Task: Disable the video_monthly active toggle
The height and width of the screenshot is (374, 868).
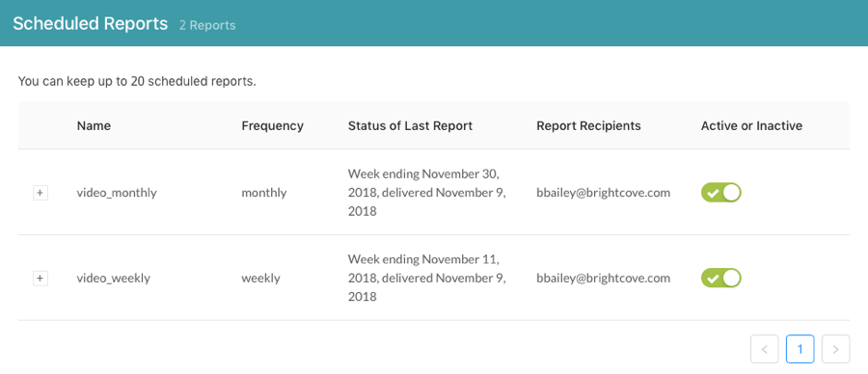Action: click(720, 193)
